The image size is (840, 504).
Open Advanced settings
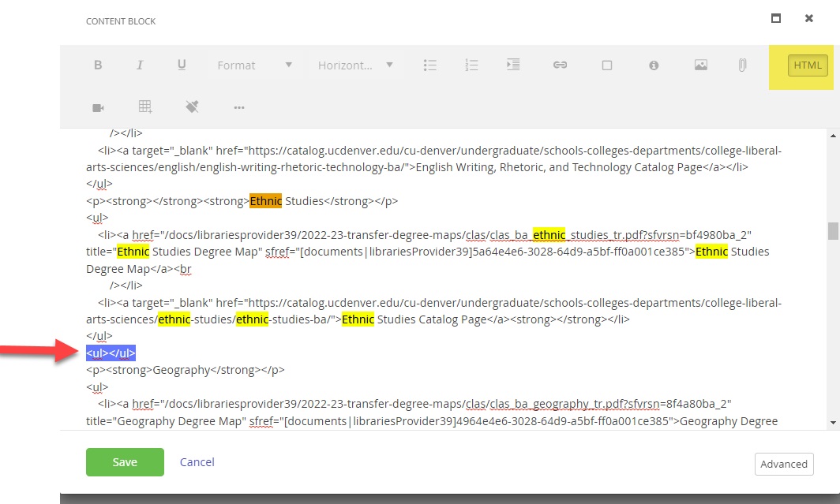click(783, 464)
